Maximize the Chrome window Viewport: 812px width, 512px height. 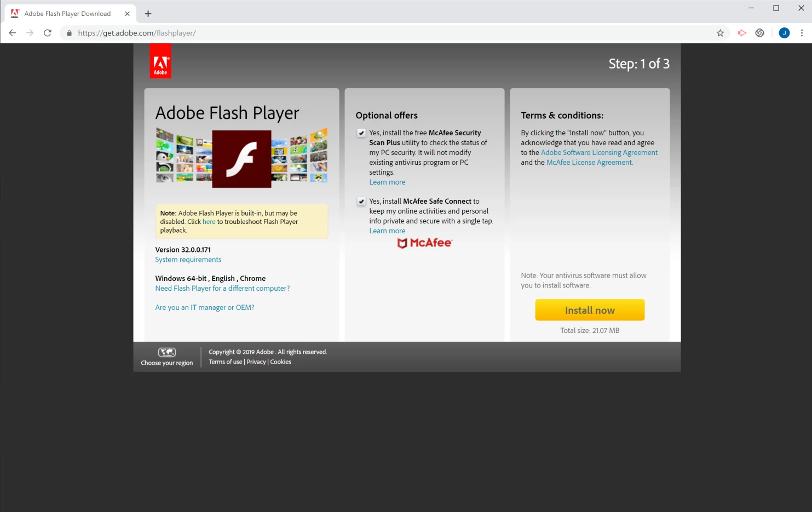[776, 8]
